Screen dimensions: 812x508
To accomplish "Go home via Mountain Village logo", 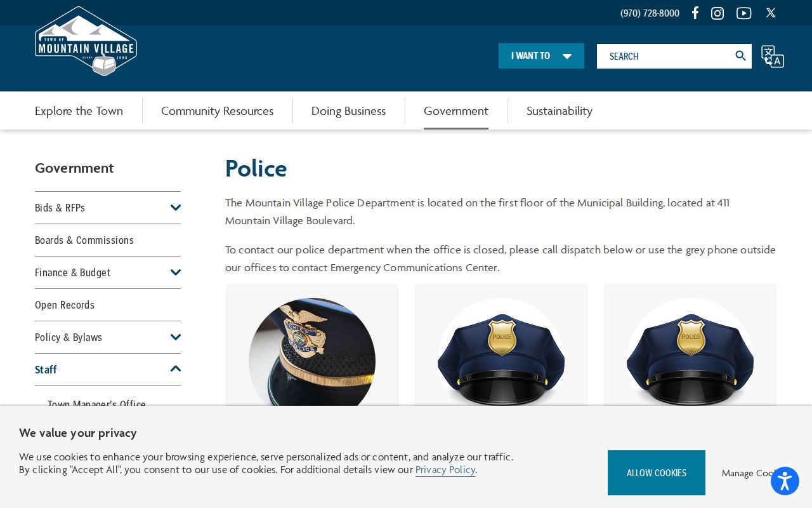I will click(x=86, y=41).
